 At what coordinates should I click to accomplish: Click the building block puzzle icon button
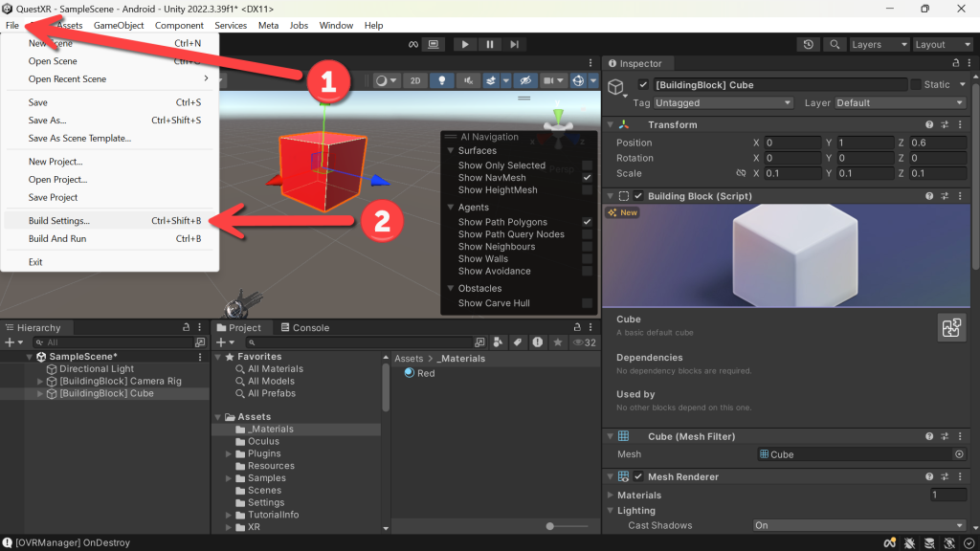coord(951,327)
